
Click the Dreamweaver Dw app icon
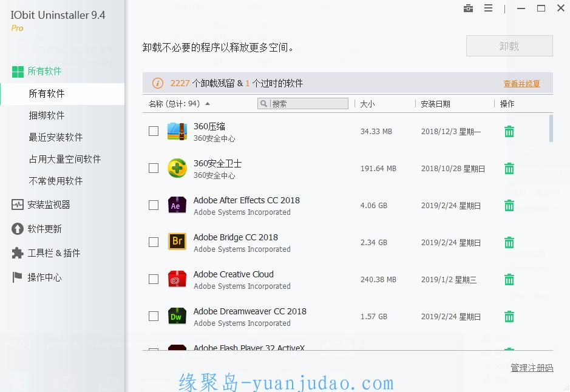pos(177,316)
